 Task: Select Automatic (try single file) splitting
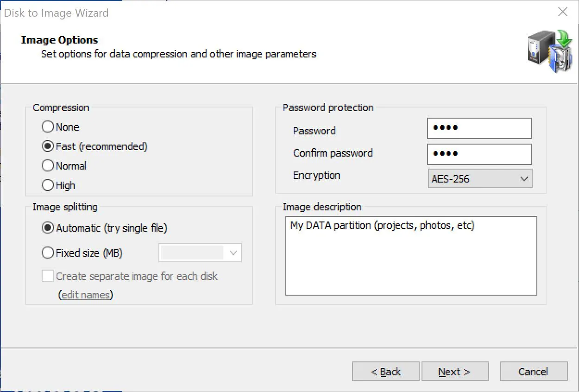[48, 228]
